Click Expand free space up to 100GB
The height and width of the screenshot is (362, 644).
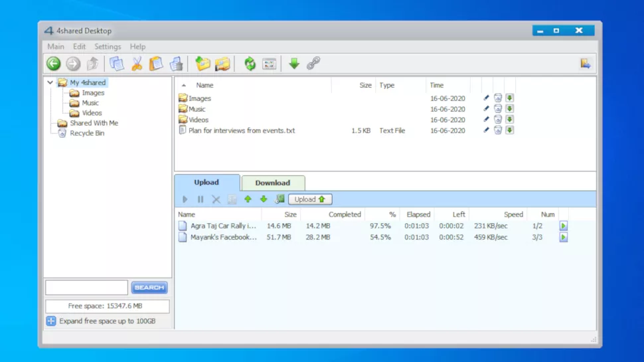click(107, 321)
